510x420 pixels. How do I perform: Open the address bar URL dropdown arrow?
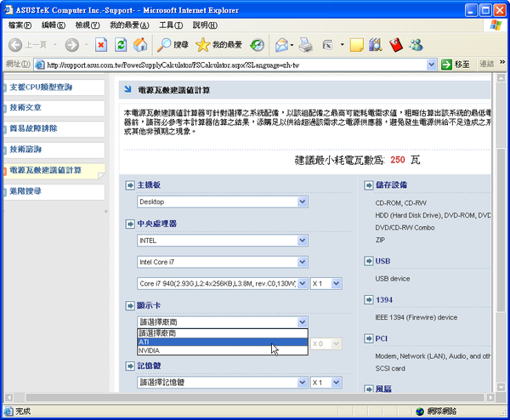tap(431, 65)
